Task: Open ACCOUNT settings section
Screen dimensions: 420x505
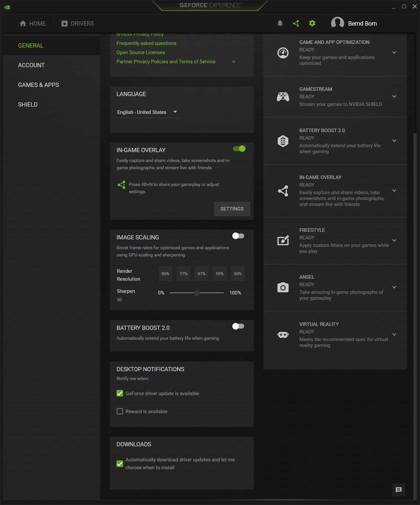Action: [52, 65]
